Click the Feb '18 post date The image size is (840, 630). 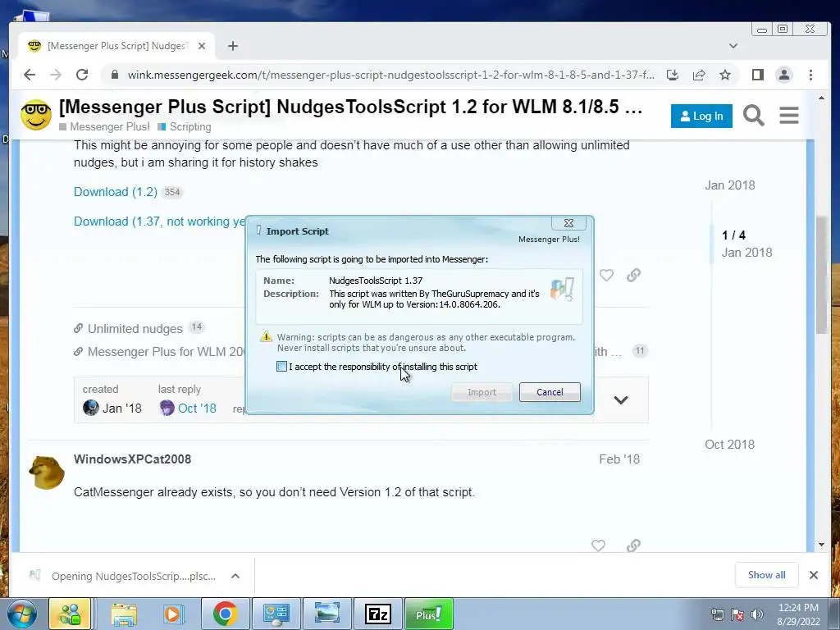(x=619, y=459)
